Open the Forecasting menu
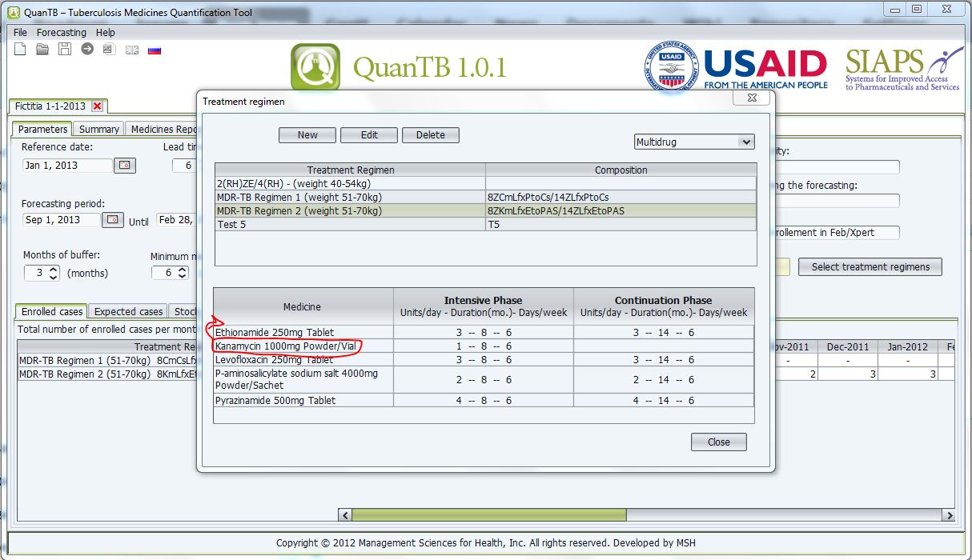The width and height of the screenshot is (972, 560). click(62, 32)
